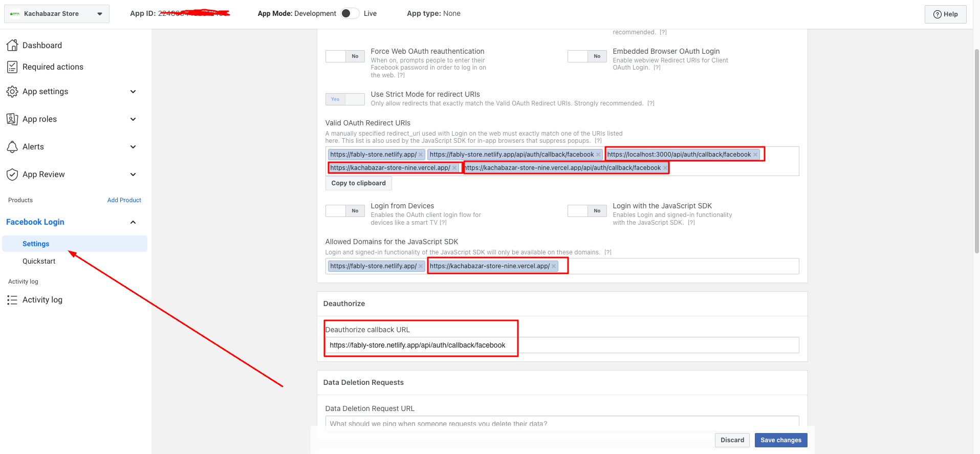Screen dimensions: 980x454
Task: Remove kachabazar-store-nine.vercel.app from Allowed Domains
Action: (x=554, y=266)
